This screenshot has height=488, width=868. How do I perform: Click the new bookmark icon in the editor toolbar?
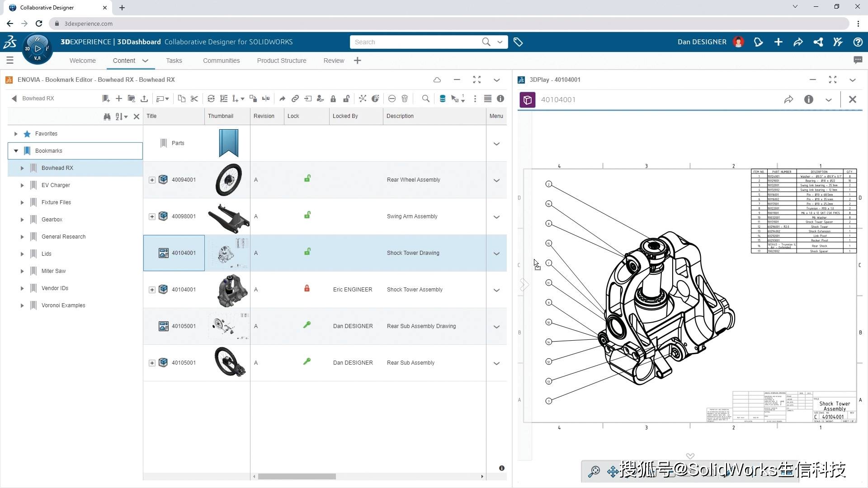point(106,99)
